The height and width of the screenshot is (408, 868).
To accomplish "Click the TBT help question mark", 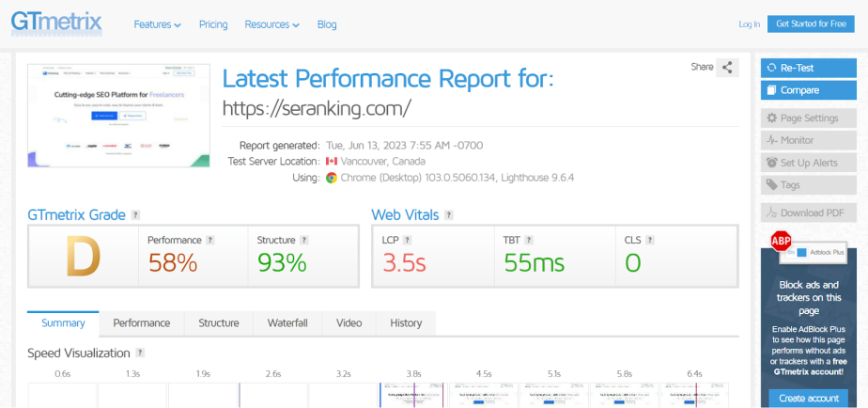I will (x=529, y=240).
